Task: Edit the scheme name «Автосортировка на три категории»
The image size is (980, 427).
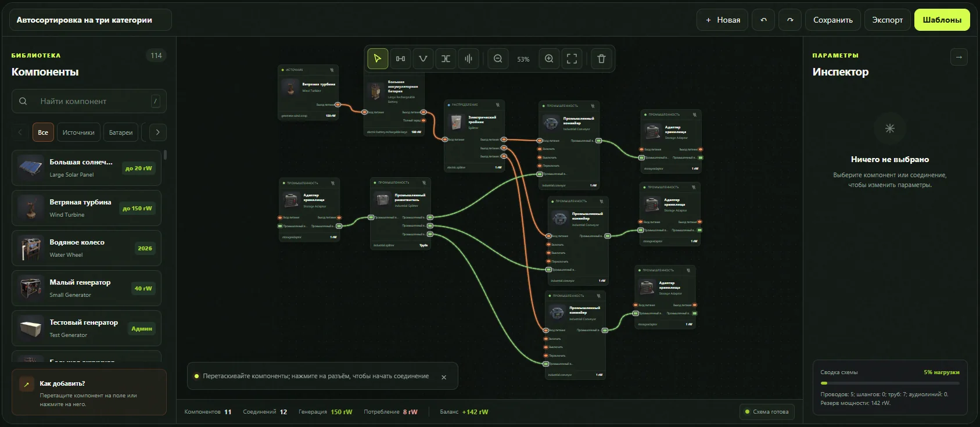Action: click(91, 20)
